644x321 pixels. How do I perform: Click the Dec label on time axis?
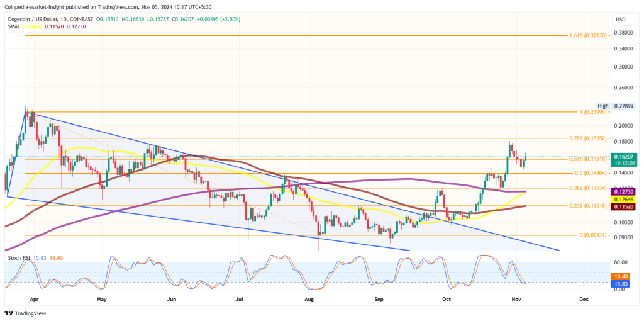[x=583, y=299]
